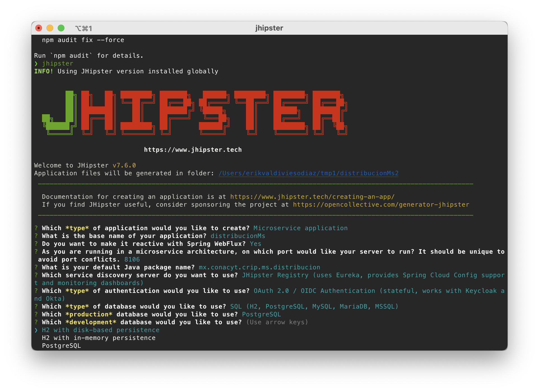Viewport: 539px width, 392px height.
Task: Click the 'jhipster' command at prompt
Action: [x=58, y=64]
